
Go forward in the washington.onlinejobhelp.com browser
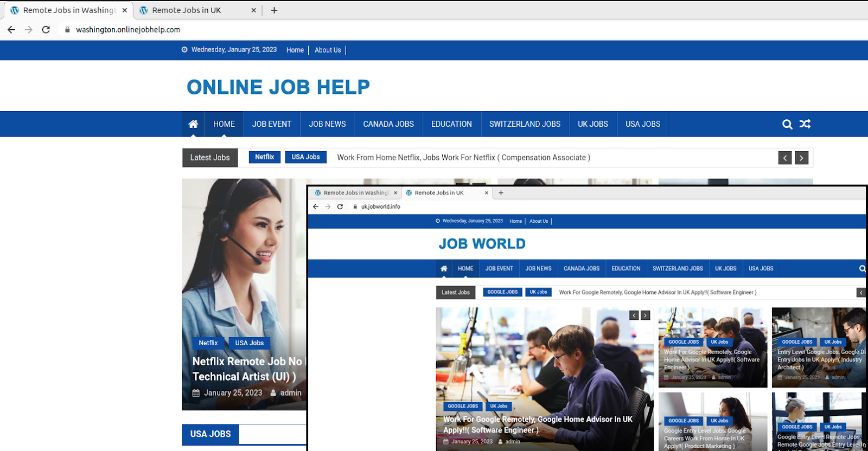click(x=29, y=30)
